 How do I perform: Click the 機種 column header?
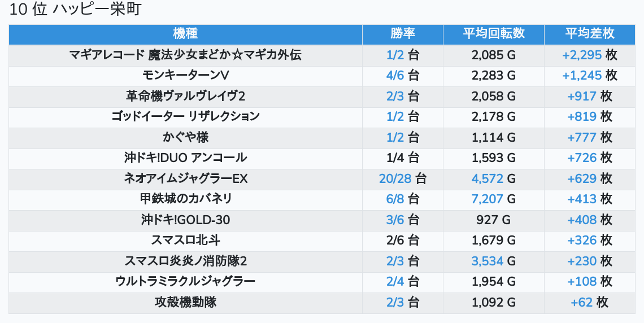point(185,34)
